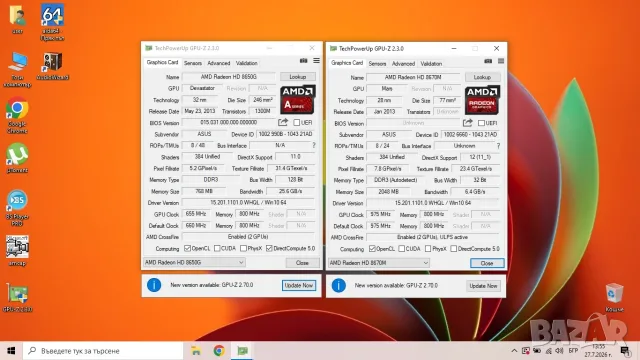Open Windows Start menu
Image resolution: width=640 pixels, height=360 pixels.
[11, 351]
